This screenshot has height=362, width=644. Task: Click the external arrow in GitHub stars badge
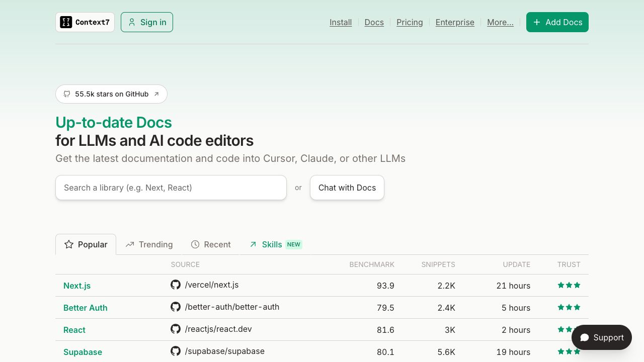156,94
